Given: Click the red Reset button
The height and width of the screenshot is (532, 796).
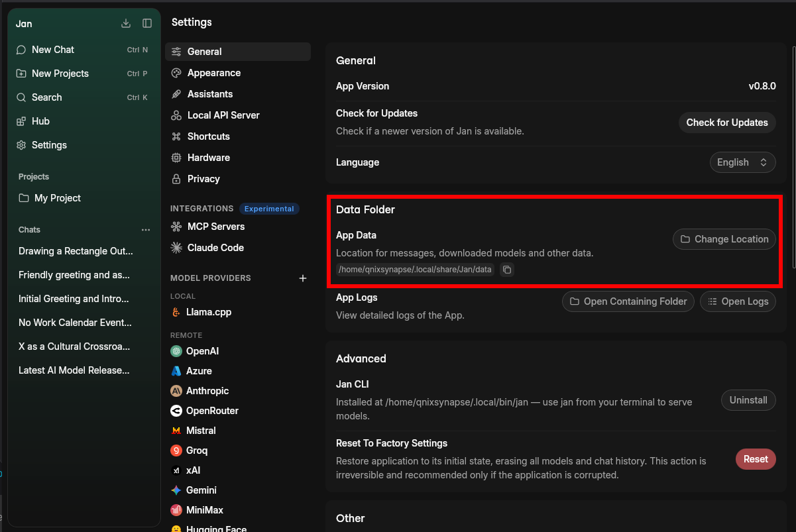Looking at the screenshot, I should (x=756, y=459).
